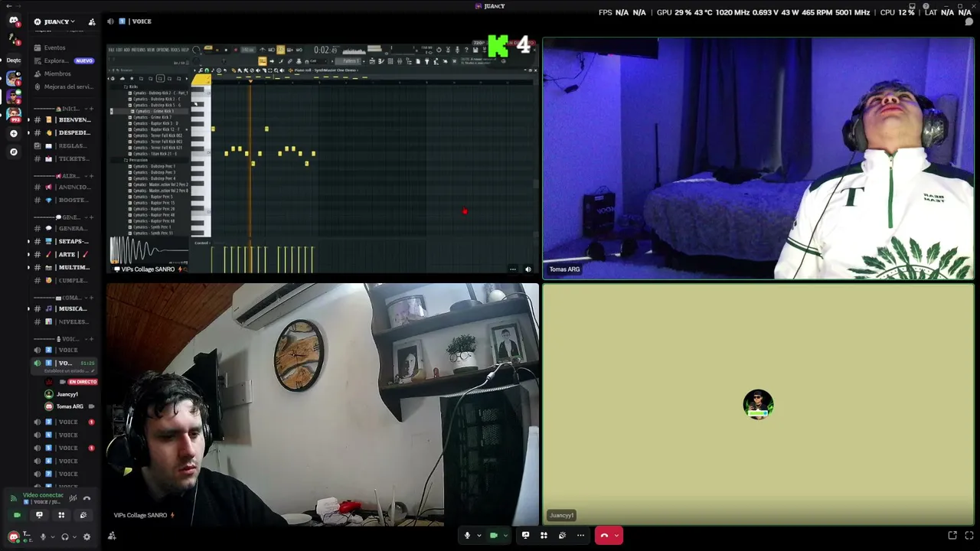The width and height of the screenshot is (980, 551).
Task: Open the MULTIMEDIA channel
Action: coord(64,267)
